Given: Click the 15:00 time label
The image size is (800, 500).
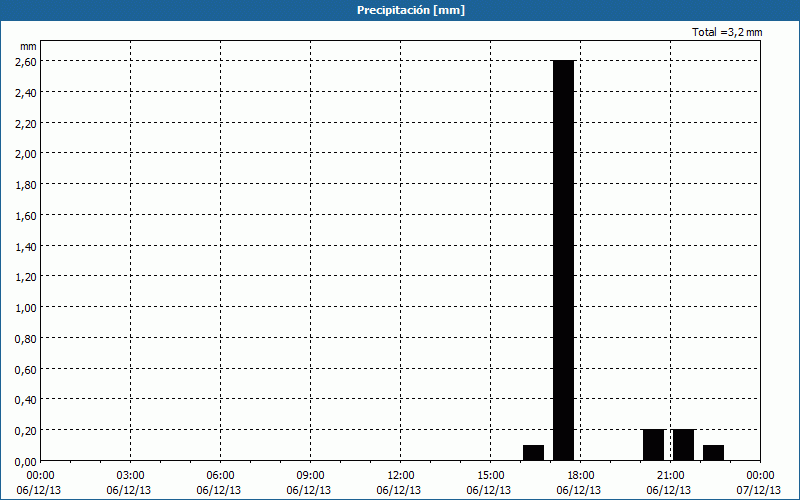Looking at the screenshot, I should click(491, 476).
